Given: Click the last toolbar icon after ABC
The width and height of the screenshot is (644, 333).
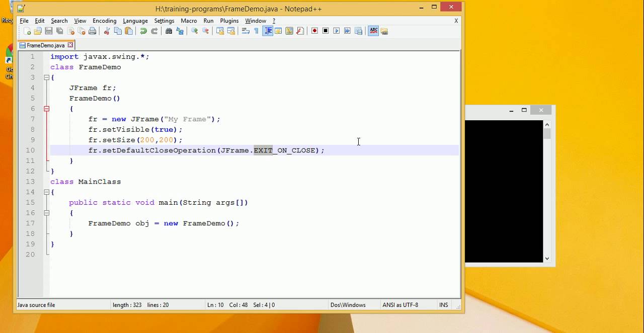Looking at the screenshot, I should [384, 31].
